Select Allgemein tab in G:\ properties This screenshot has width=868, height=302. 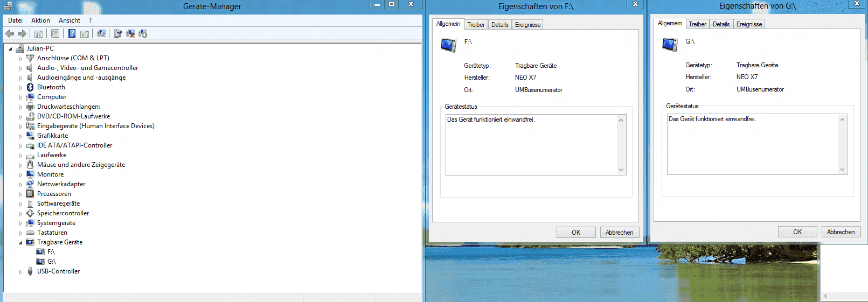click(x=670, y=23)
